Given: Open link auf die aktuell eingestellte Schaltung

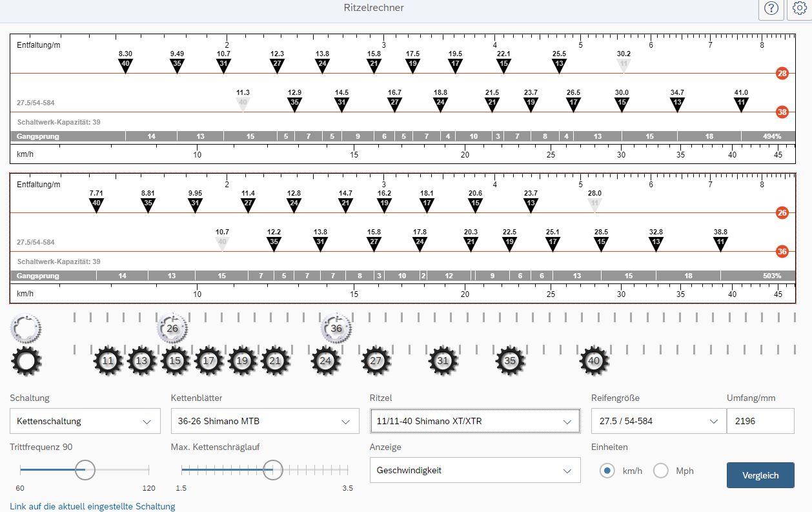Looking at the screenshot, I should [x=92, y=506].
